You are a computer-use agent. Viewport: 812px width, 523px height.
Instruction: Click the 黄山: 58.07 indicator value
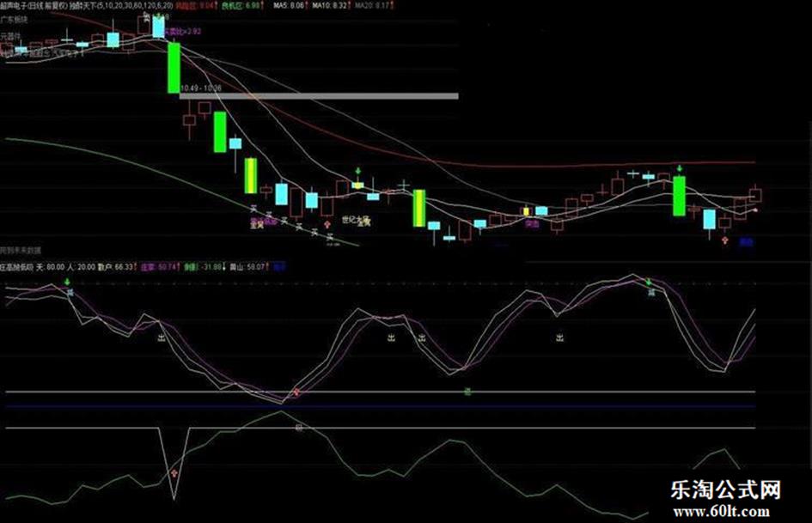pos(249,267)
